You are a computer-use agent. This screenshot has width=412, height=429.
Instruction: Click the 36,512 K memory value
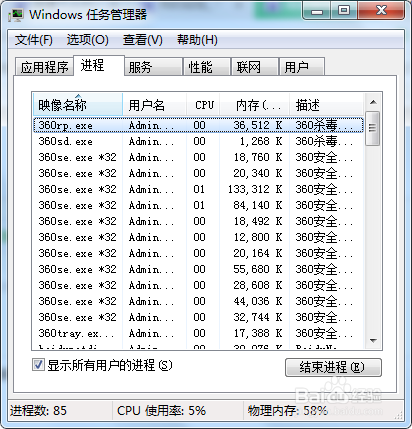pyautogui.click(x=257, y=125)
